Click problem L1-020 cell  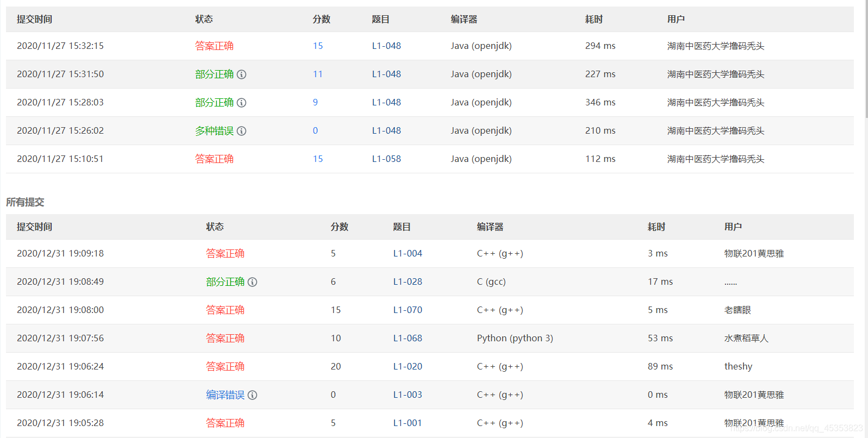(407, 366)
